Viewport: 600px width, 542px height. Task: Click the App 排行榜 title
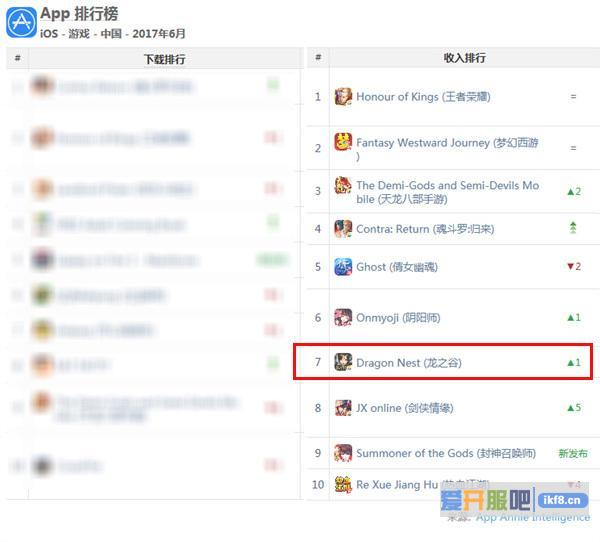point(79,14)
